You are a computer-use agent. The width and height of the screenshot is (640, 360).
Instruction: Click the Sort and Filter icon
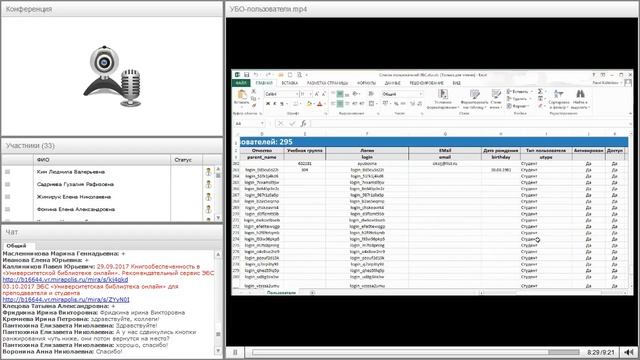click(559, 94)
